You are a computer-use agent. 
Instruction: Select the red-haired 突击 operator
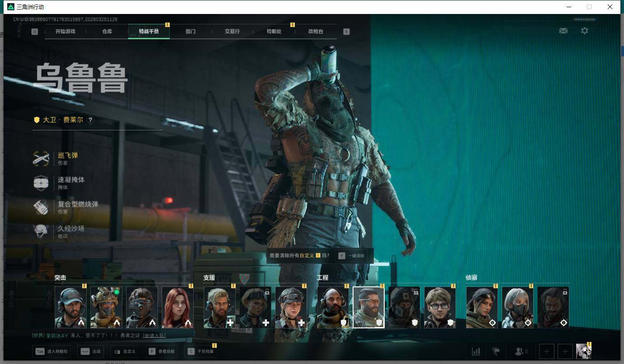click(177, 307)
